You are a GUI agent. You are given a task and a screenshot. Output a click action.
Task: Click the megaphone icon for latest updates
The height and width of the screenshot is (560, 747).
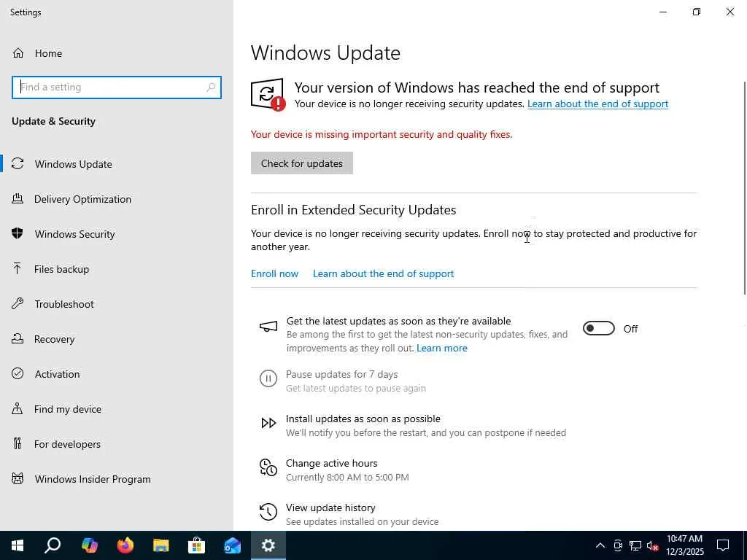[268, 327]
